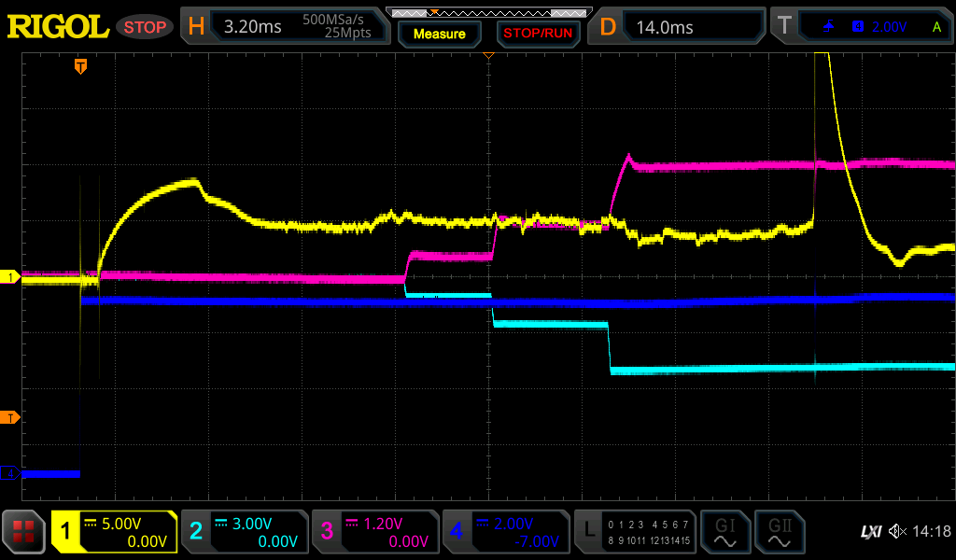Image resolution: width=956 pixels, height=560 pixels.
Task: Toggle channel 1 with 5.00V scale
Action: click(115, 532)
